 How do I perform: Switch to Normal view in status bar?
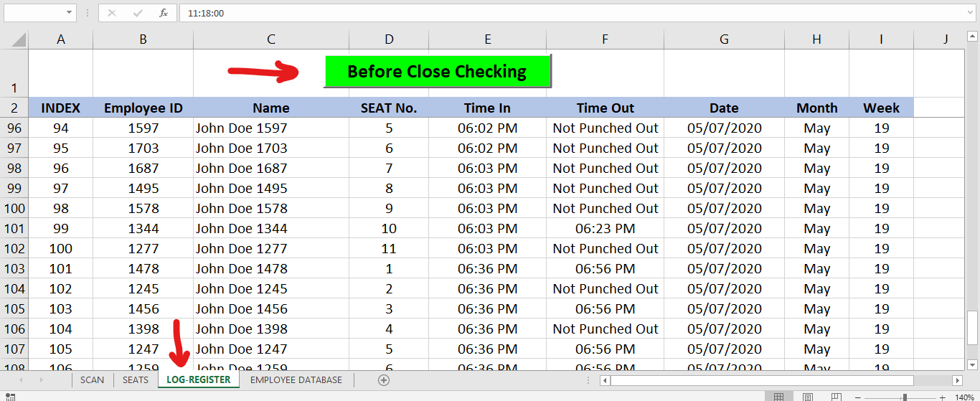pos(778,397)
